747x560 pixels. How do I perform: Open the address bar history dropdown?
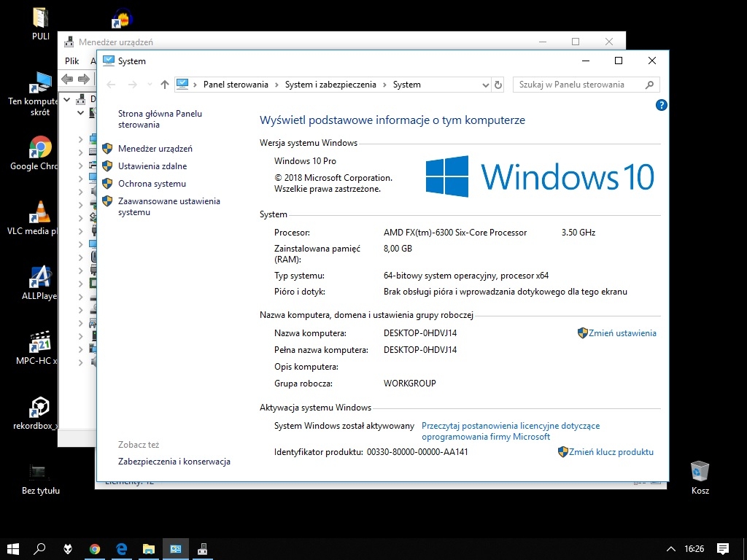click(x=485, y=85)
